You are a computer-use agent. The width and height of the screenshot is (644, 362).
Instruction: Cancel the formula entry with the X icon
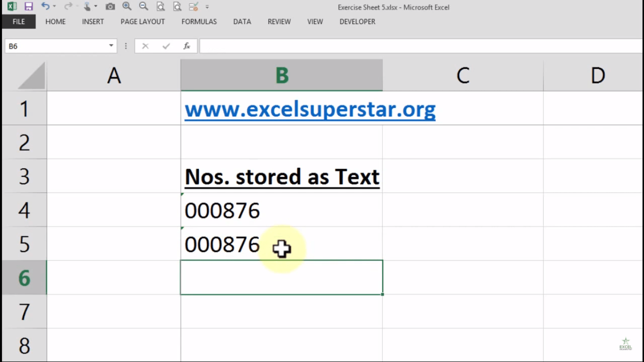click(145, 46)
